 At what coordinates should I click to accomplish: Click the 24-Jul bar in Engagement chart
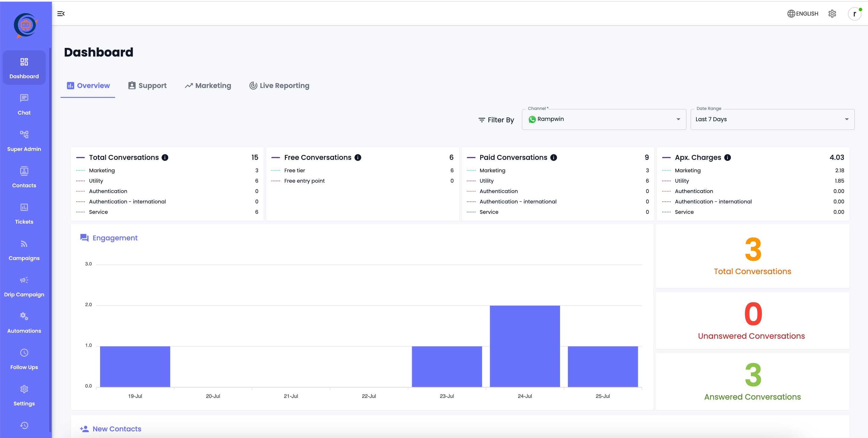tap(525, 346)
